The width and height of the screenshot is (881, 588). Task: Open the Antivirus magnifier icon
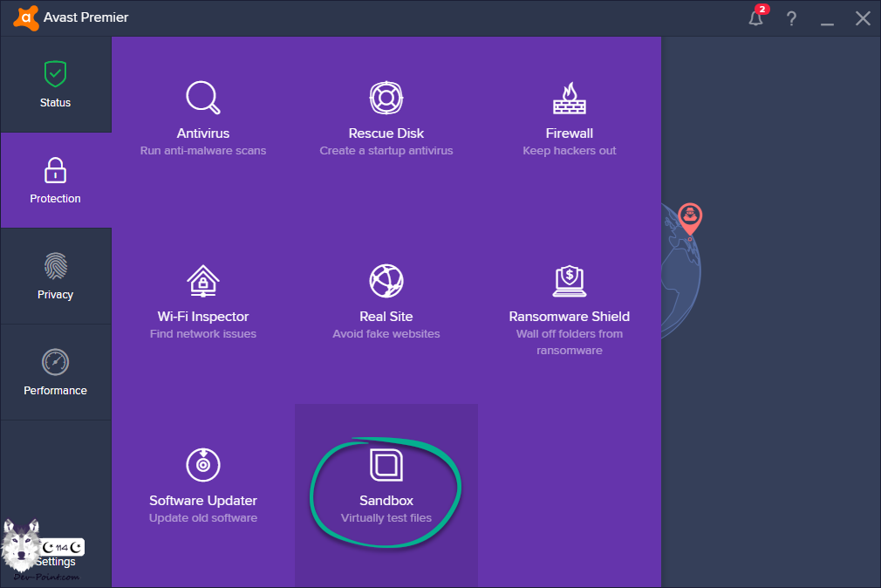202,98
